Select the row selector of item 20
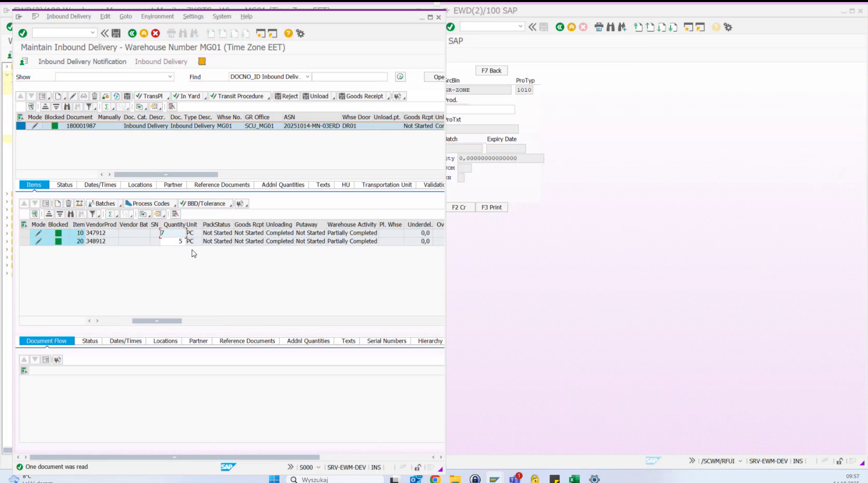This screenshot has height=483, width=868. pyautogui.click(x=24, y=241)
